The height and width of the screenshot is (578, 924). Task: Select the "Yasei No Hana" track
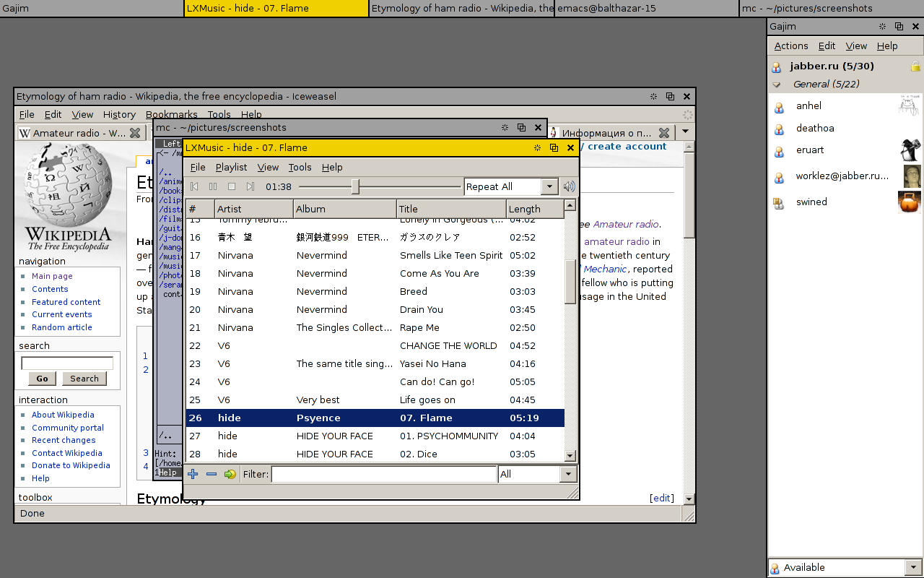(375, 363)
